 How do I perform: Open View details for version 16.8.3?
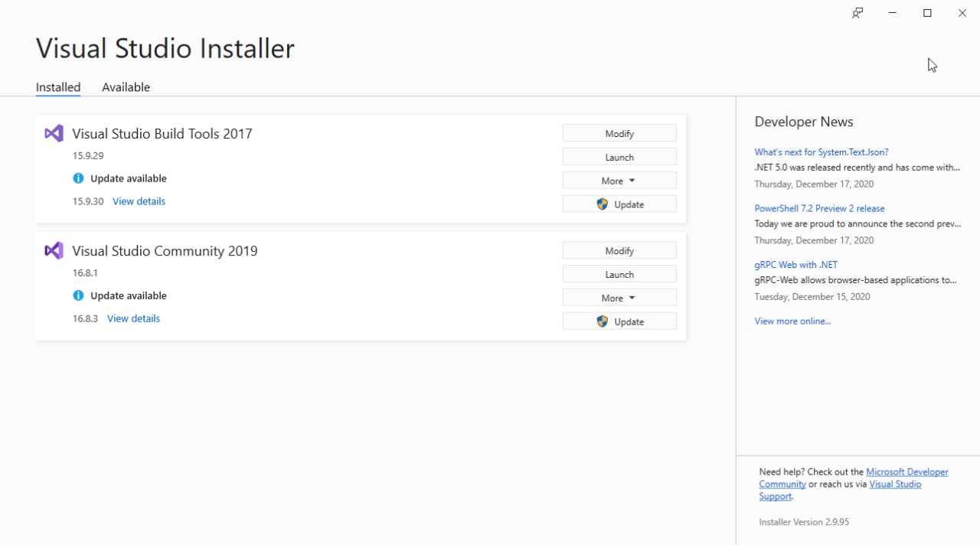pos(133,318)
